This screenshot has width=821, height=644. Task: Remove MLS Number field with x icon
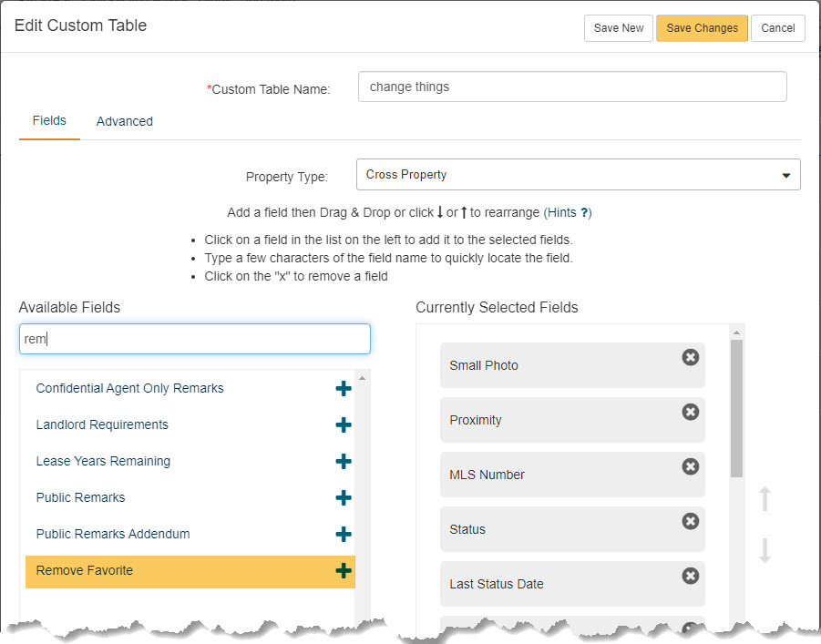point(690,466)
